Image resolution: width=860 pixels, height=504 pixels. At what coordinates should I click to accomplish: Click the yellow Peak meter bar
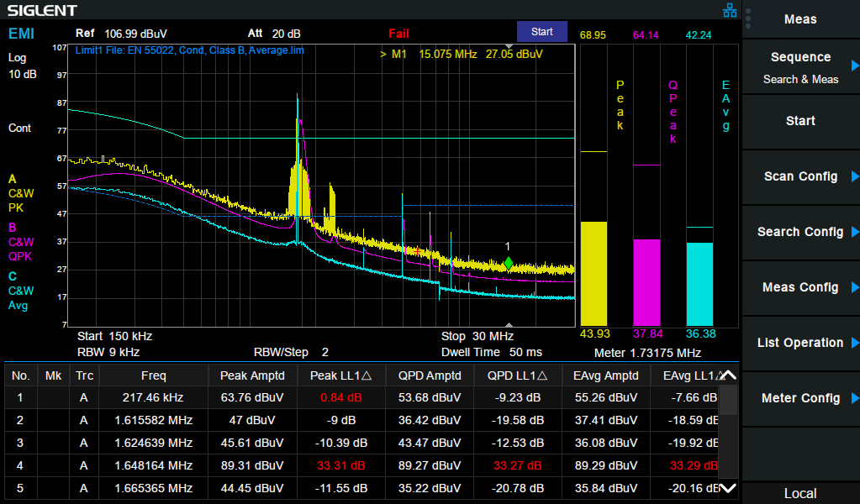pos(594,273)
